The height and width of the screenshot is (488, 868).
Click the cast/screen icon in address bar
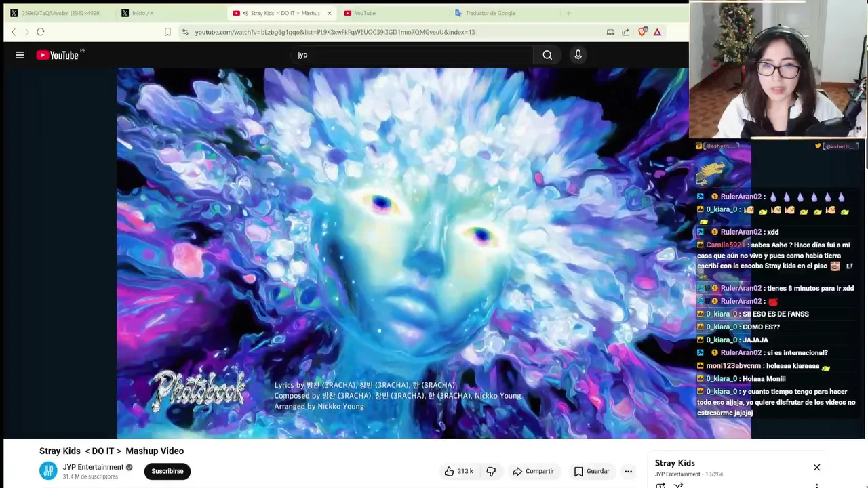[x=610, y=32]
